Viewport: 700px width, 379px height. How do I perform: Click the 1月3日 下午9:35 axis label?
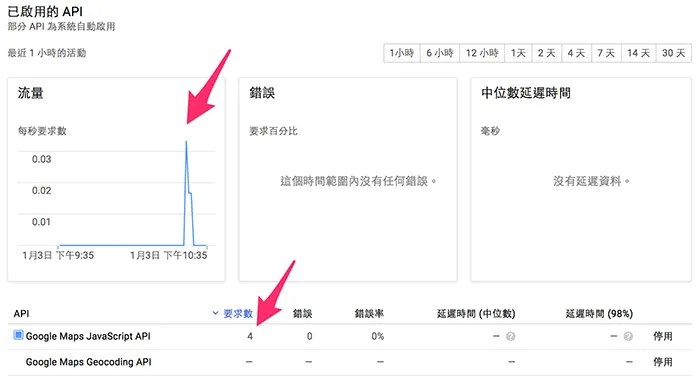[58, 255]
